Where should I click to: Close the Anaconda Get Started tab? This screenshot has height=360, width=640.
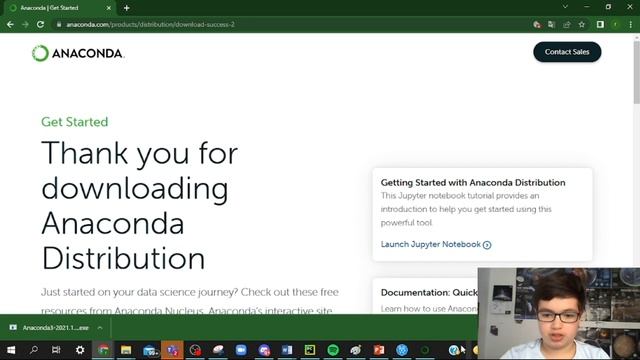pos(109,8)
